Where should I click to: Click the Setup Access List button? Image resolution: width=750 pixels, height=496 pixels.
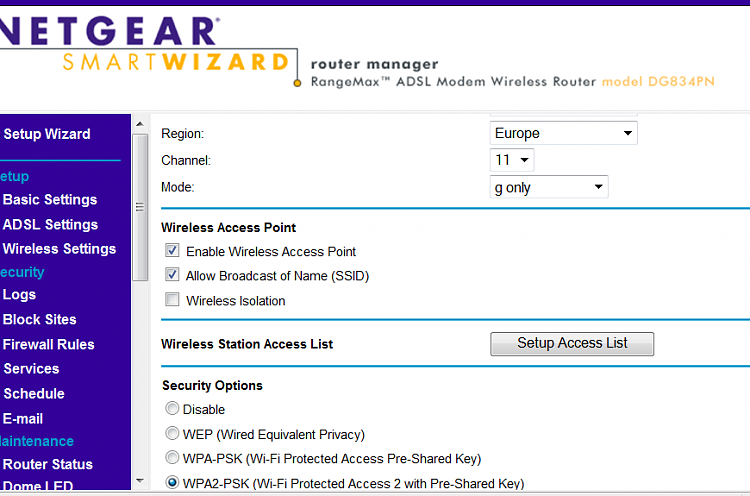pos(572,343)
